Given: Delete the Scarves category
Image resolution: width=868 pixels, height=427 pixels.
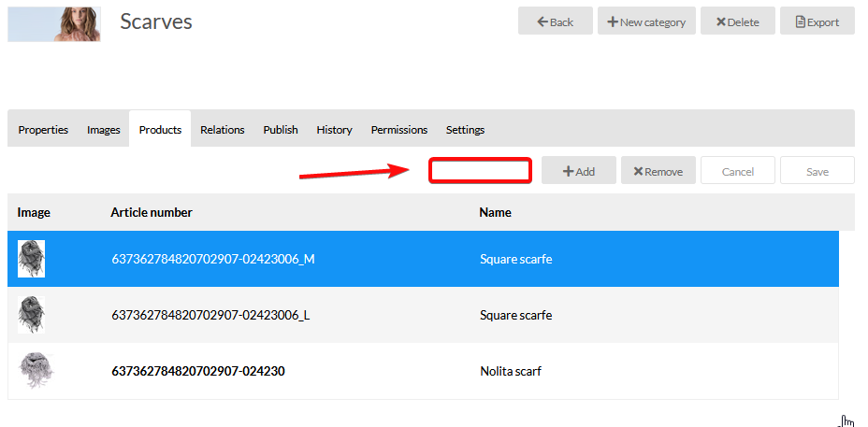Looking at the screenshot, I should tap(737, 21).
